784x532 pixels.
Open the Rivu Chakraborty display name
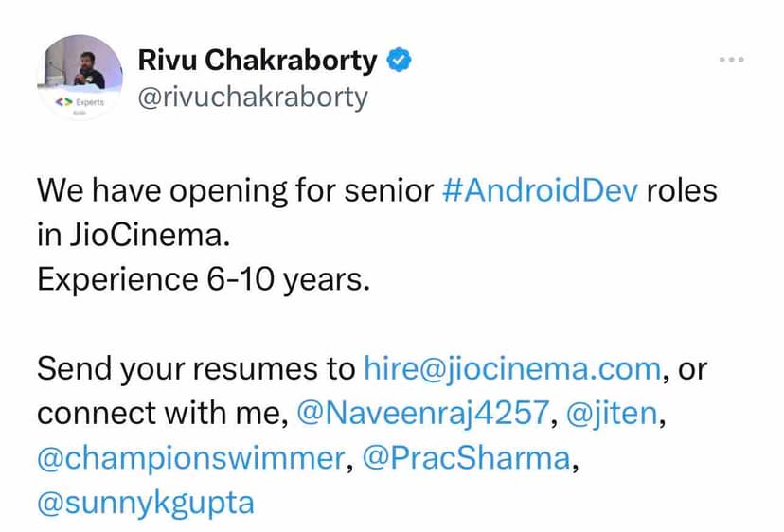pos(258,61)
